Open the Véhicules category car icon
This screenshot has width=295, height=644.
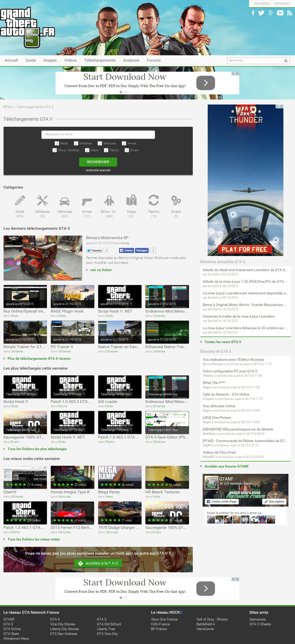point(65,201)
